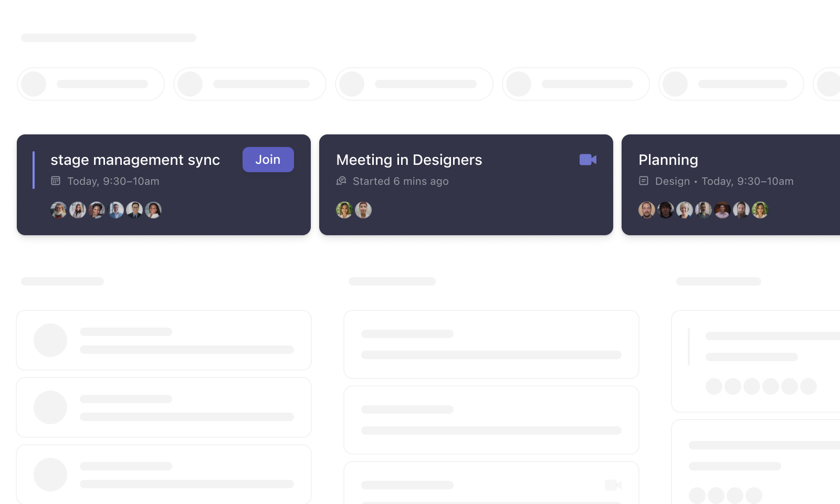
Task: Select last avatar in stage management sync
Action: 153,210
